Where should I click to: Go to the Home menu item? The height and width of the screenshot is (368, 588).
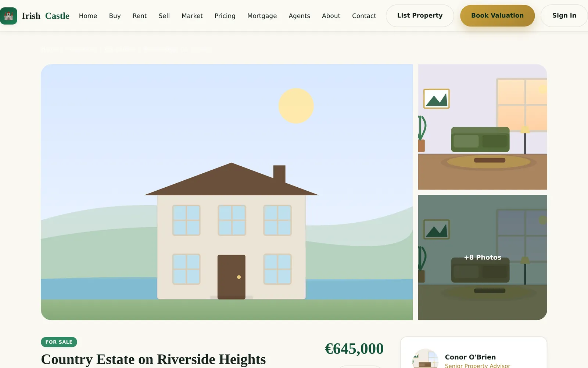coord(88,16)
